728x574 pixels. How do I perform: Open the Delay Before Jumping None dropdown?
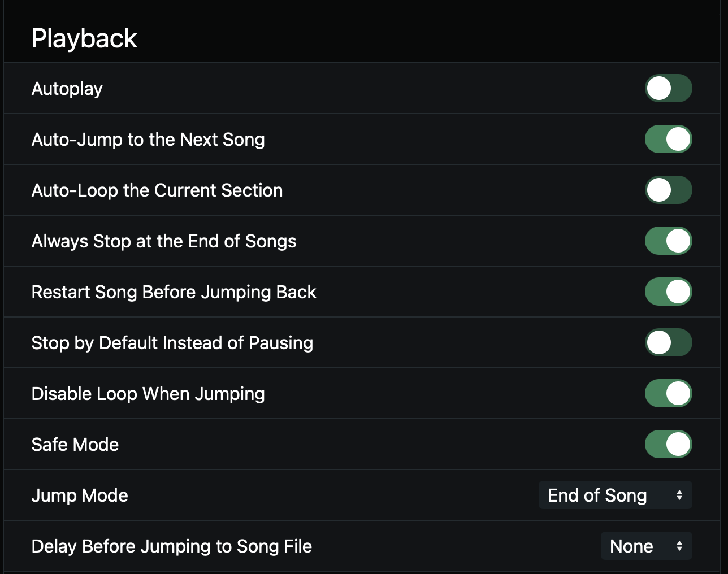(x=647, y=546)
